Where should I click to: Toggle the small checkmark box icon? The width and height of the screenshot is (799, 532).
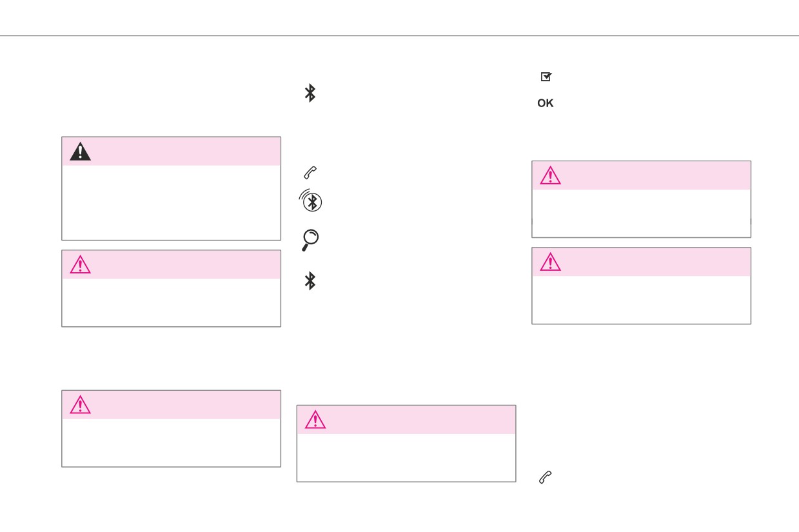pos(546,77)
